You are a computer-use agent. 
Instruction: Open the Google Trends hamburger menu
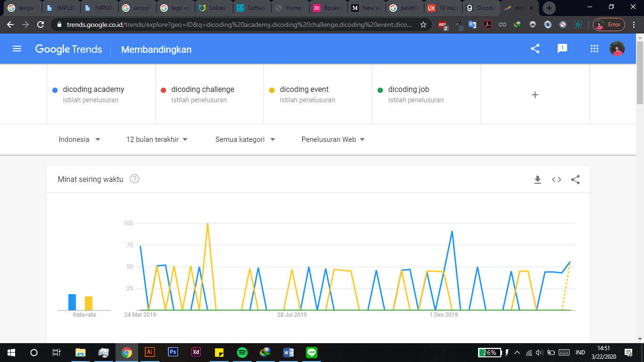(17, 49)
